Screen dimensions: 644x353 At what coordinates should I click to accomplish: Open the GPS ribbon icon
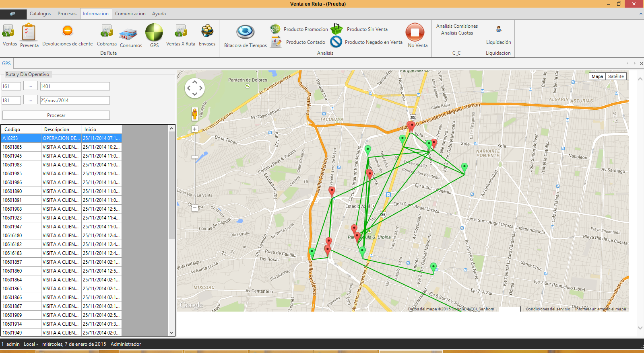(x=154, y=32)
